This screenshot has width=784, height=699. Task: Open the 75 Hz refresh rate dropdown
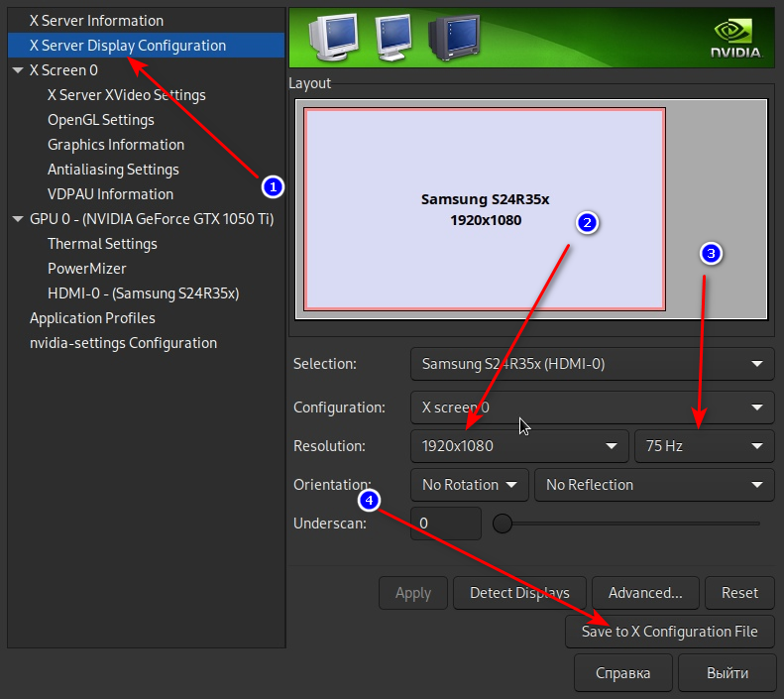pos(704,446)
